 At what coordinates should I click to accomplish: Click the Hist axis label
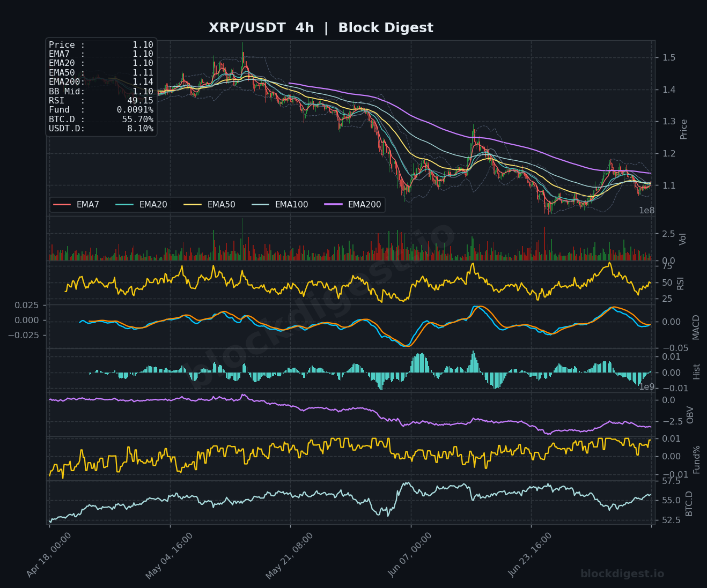[x=697, y=371]
